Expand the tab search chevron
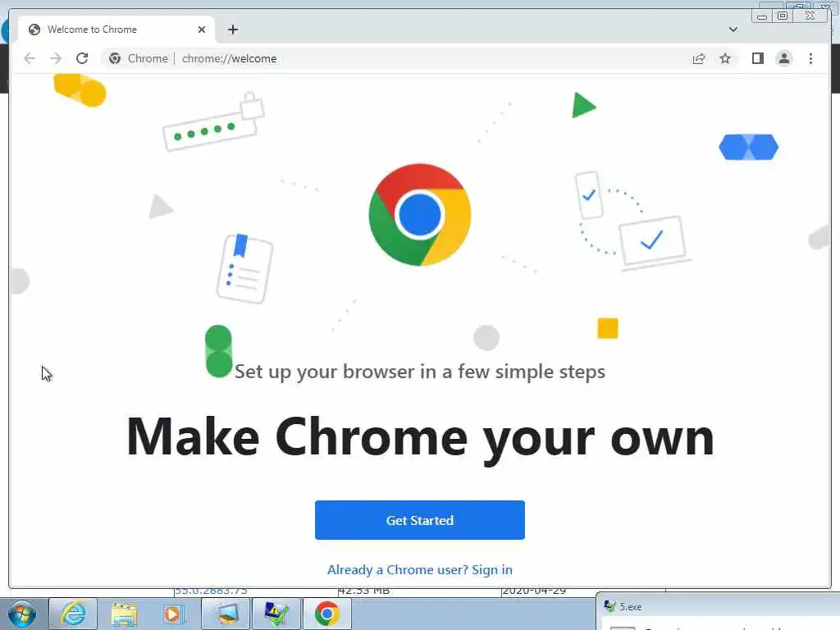This screenshot has width=840, height=630. point(733,30)
